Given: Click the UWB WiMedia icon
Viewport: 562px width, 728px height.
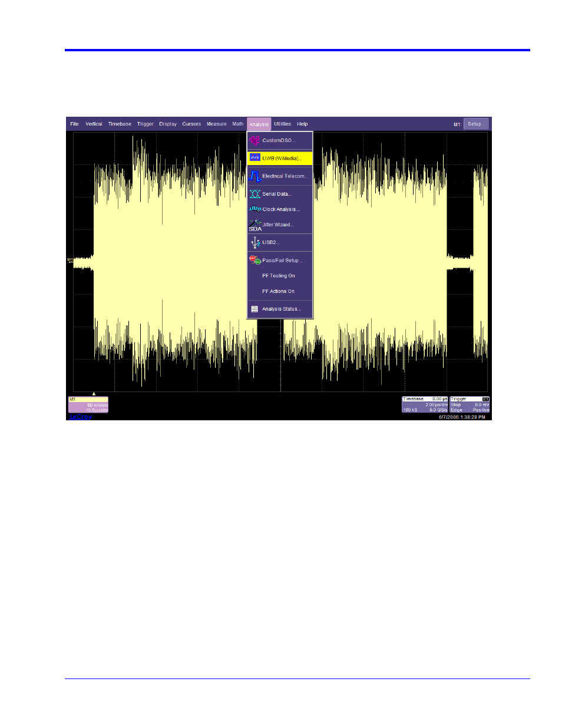Looking at the screenshot, I should [254, 157].
